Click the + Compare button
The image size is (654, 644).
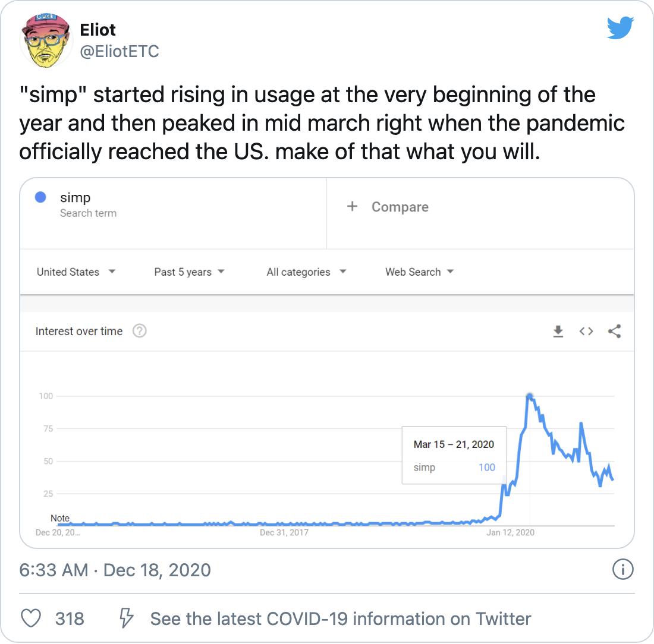point(388,207)
